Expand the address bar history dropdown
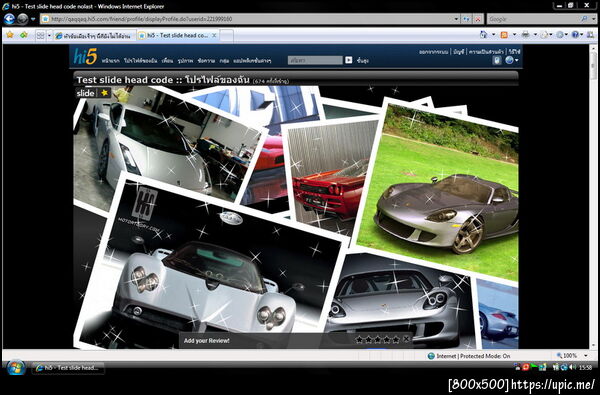This screenshot has width=600, height=395. 456,19
